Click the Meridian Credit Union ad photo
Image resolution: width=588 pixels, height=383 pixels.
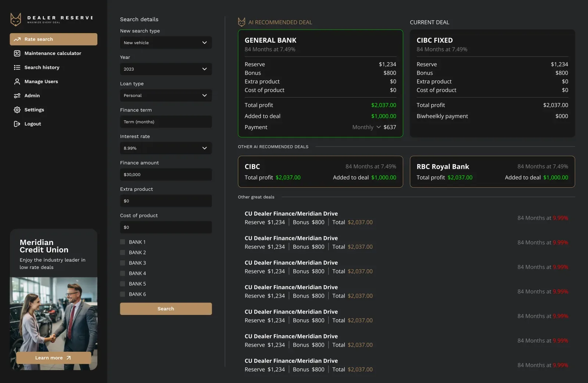tap(54, 323)
